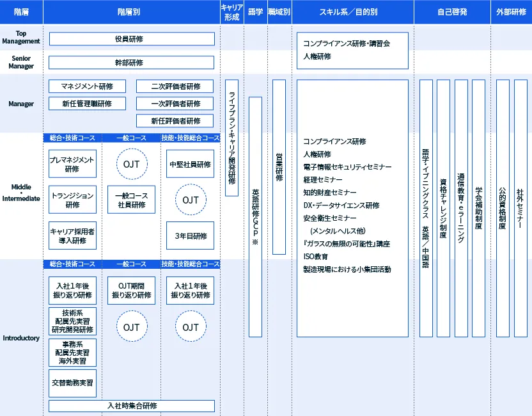The image size is (532, 416).
Task: Click the 語学・イブニングクラス vertical box
Action: pyautogui.click(x=426, y=208)
